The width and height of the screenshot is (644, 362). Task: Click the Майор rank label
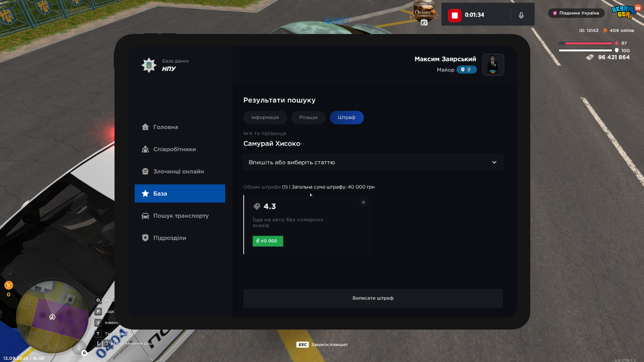(445, 70)
